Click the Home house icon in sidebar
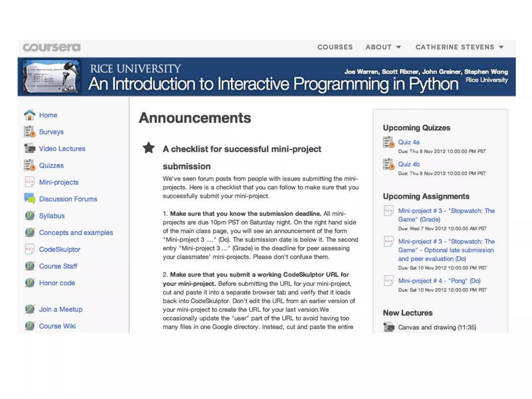Screen dimensions: 532x399 coord(30,115)
